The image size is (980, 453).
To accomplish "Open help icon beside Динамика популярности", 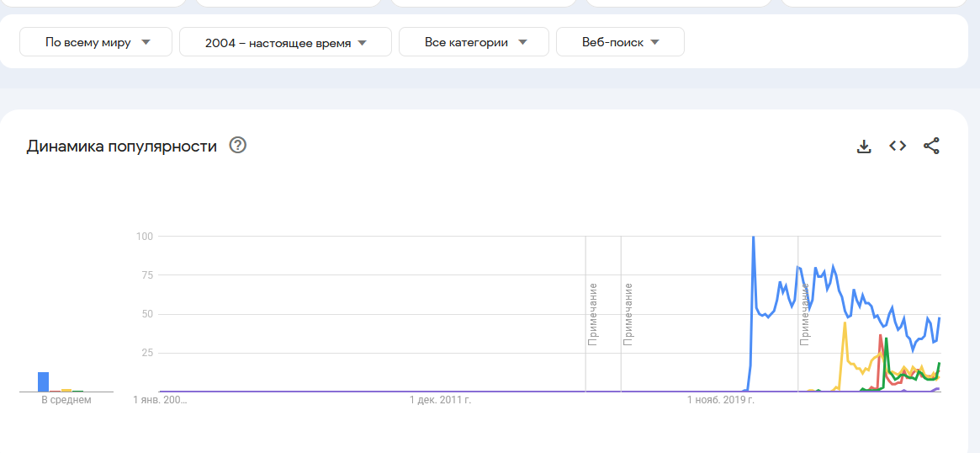I will tap(238, 146).
